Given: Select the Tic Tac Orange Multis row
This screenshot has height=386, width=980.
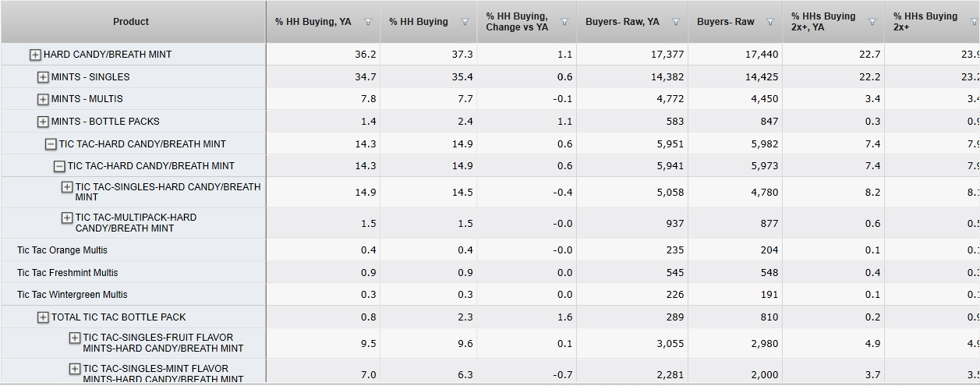Looking at the screenshot, I should [62, 250].
